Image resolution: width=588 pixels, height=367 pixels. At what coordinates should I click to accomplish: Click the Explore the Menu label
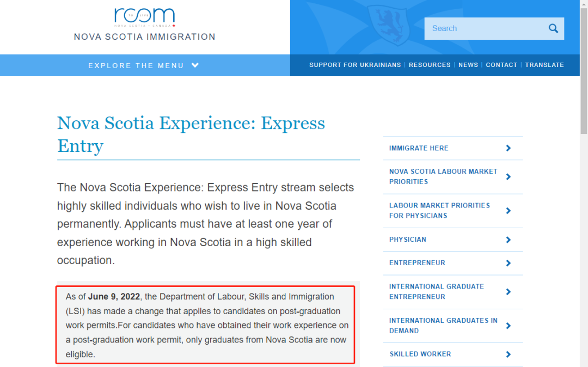point(136,65)
